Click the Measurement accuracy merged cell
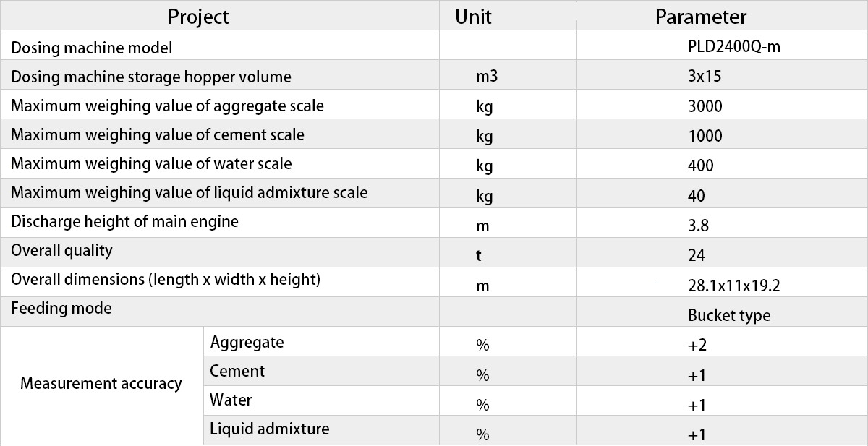 [101, 384]
